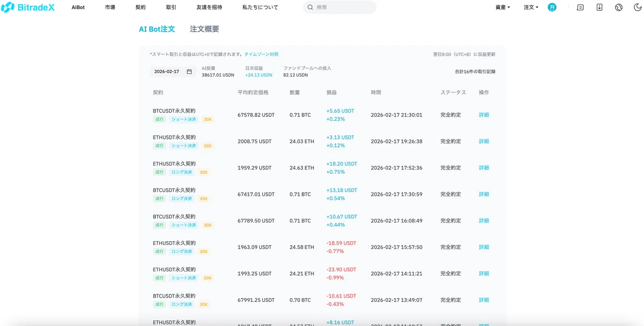644x326 pixels.
Task: Click price 67417.01 USDT
Action: click(256, 194)
